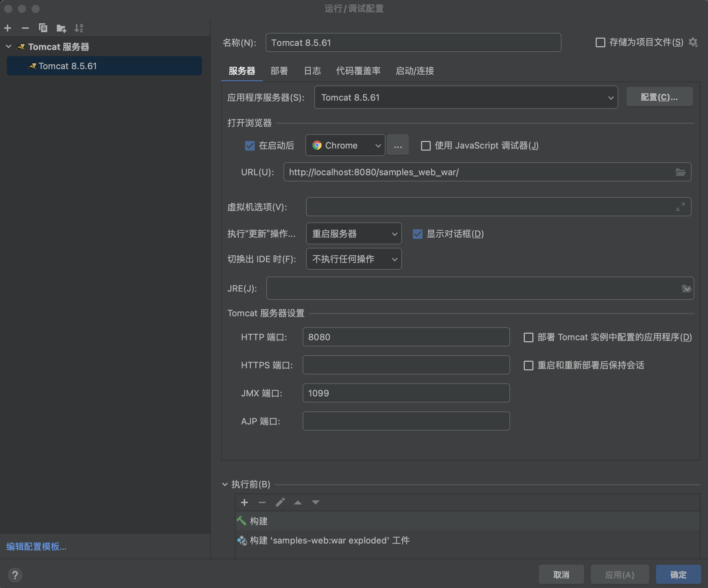This screenshot has height=588, width=708.
Task: Add a new run configuration
Action: (x=8, y=28)
